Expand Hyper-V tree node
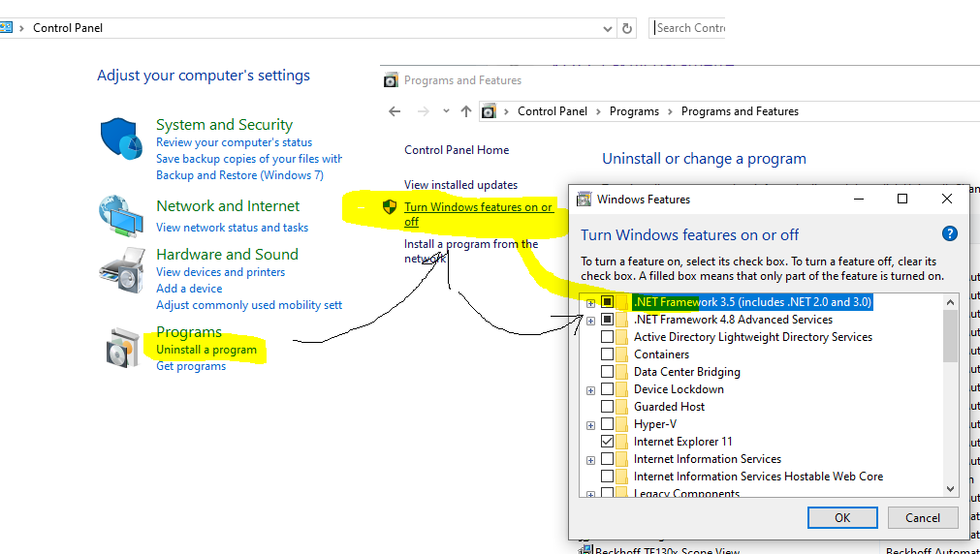Viewport: 980px width, 554px height. tap(590, 425)
